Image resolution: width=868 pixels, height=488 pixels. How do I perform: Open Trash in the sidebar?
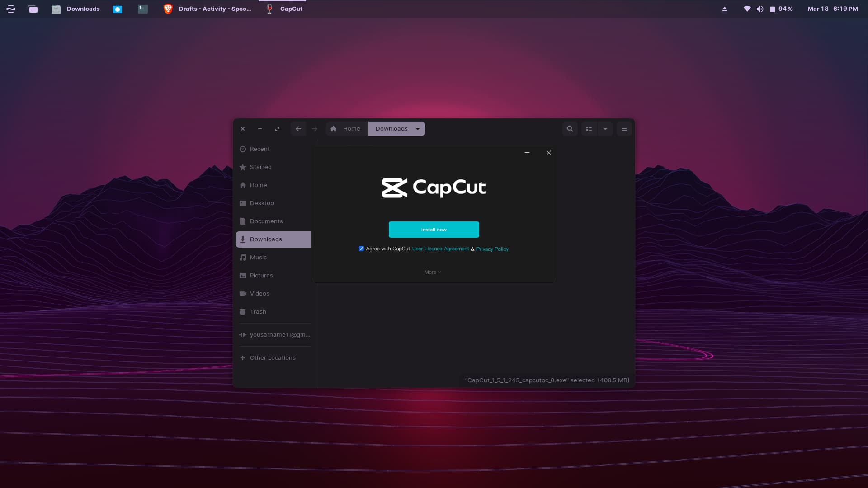(273, 312)
